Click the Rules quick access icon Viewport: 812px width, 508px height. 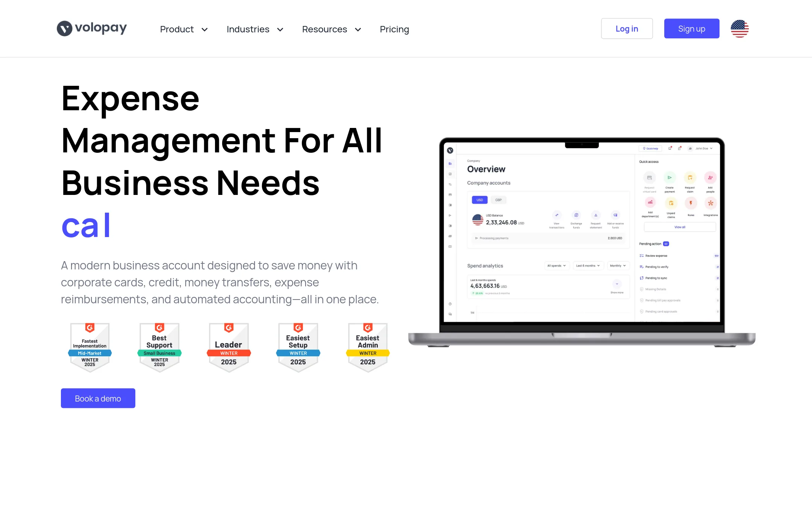point(691,203)
